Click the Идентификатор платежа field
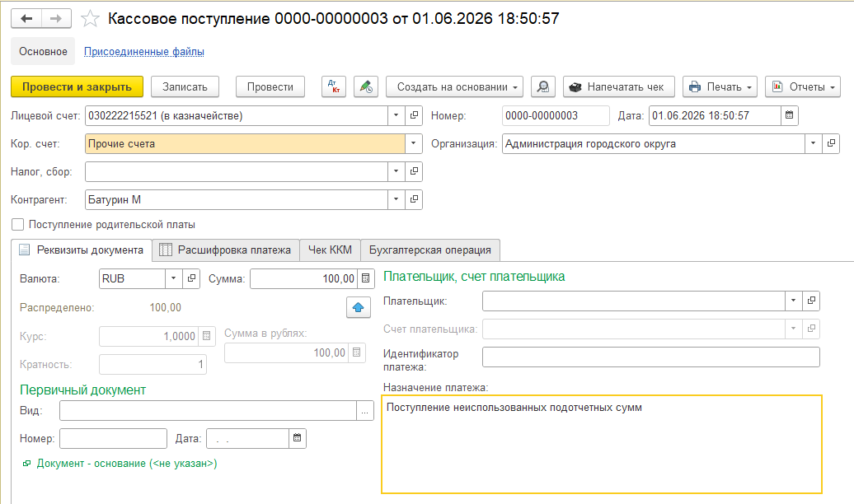This screenshot has height=504, width=854. click(x=651, y=357)
